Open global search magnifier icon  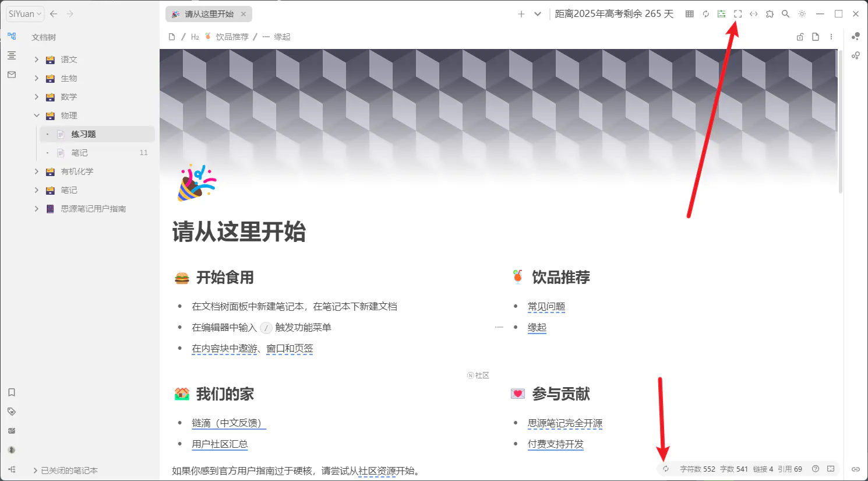click(x=786, y=14)
